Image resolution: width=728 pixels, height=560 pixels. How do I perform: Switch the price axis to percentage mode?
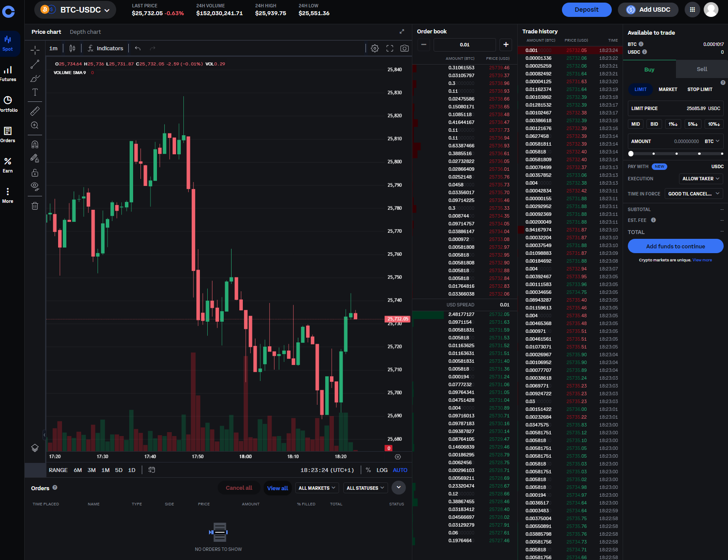pyautogui.click(x=368, y=470)
